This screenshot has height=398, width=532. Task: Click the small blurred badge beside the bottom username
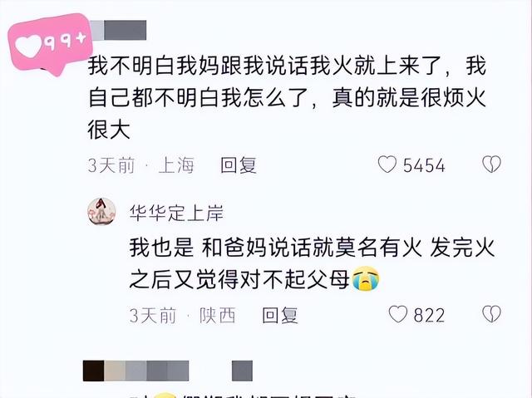tap(242, 371)
